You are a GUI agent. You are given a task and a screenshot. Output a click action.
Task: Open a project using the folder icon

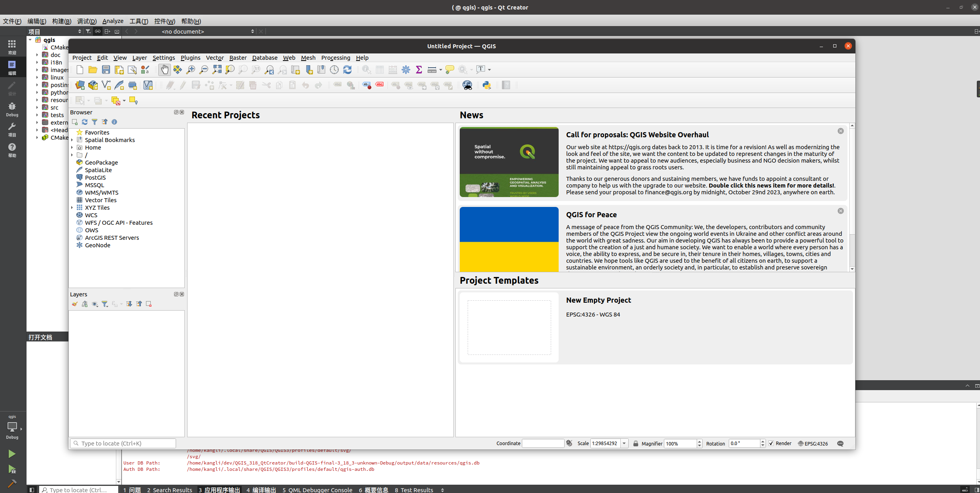click(93, 70)
